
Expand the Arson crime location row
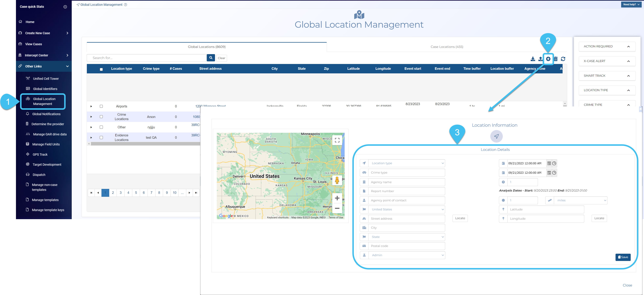(91, 117)
